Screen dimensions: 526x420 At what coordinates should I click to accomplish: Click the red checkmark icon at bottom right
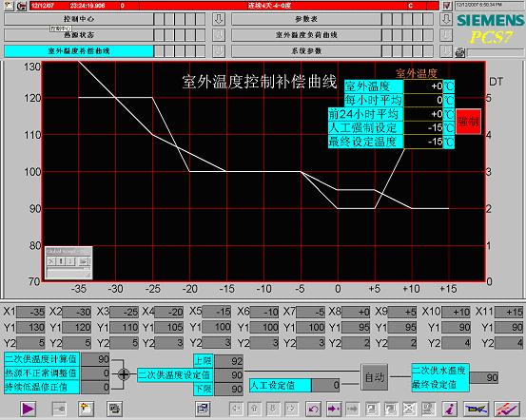506,409
